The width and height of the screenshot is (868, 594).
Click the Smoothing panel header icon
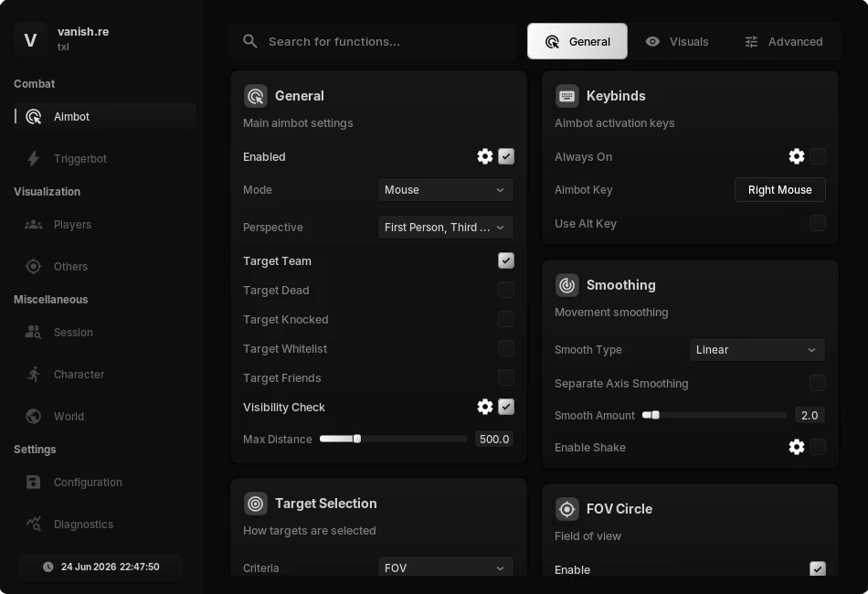pos(566,285)
